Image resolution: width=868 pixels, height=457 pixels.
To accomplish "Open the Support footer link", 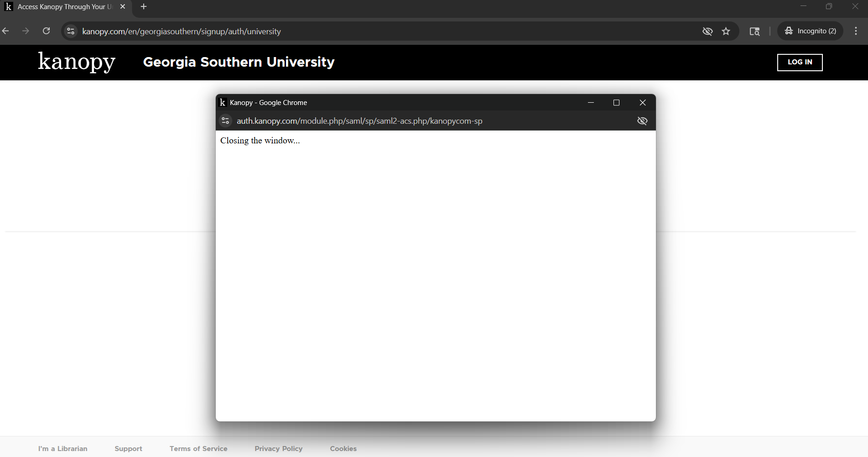I will (128, 449).
